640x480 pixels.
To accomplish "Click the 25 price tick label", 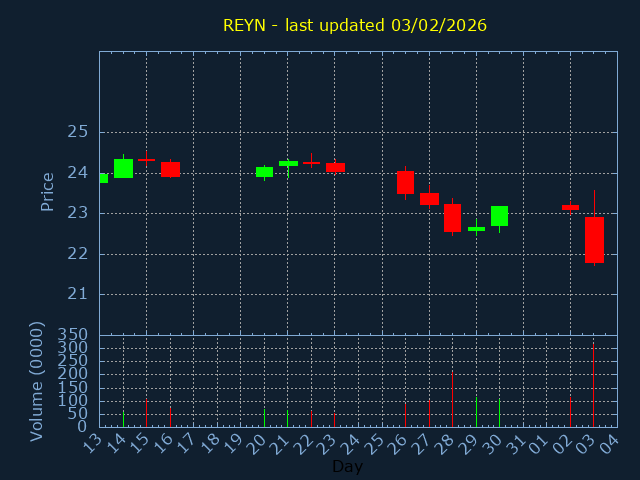I will click(x=78, y=132).
